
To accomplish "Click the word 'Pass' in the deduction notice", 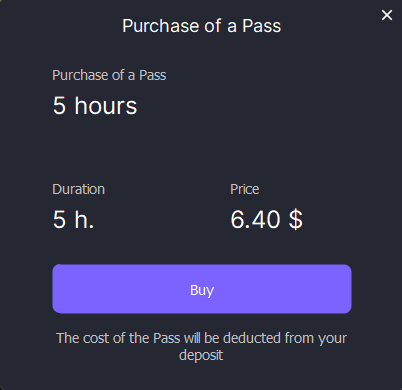I will pyautogui.click(x=167, y=338).
